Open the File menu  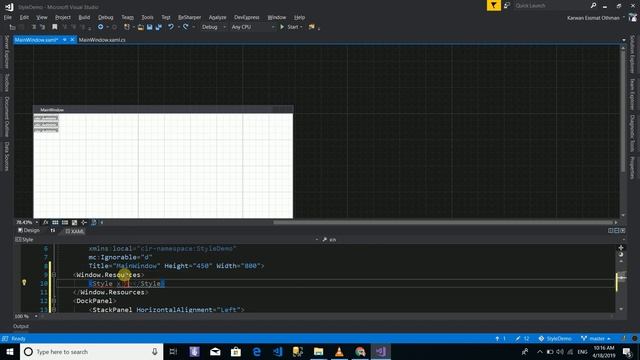point(8,17)
